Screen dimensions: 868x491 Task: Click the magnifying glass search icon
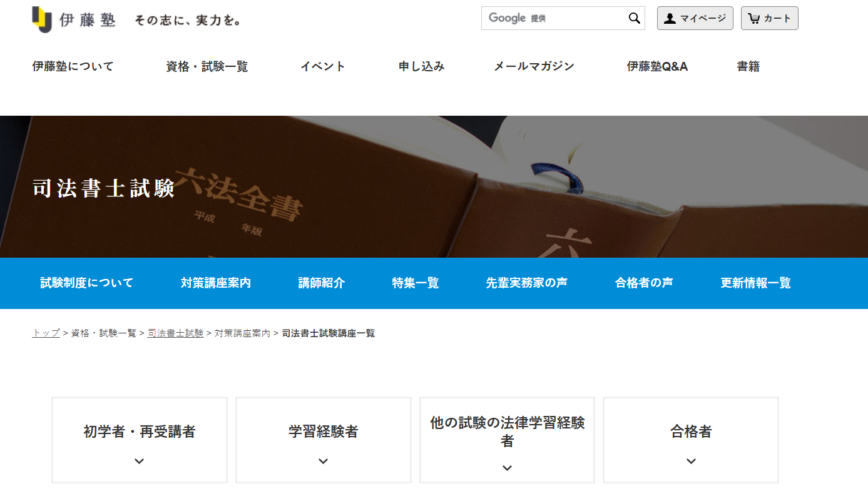[x=634, y=18]
